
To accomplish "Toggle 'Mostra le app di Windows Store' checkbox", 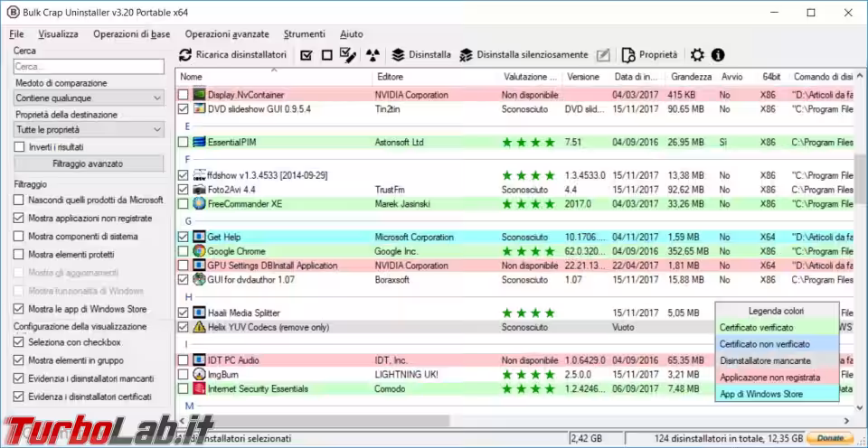I will (19, 309).
